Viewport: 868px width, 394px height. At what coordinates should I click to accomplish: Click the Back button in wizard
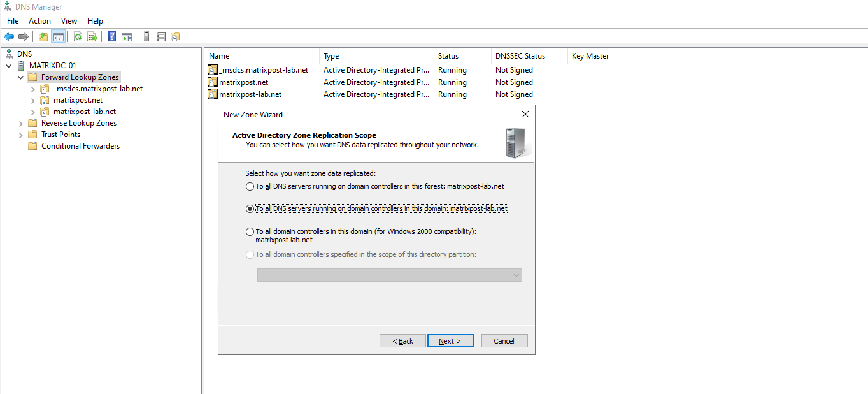click(x=402, y=341)
